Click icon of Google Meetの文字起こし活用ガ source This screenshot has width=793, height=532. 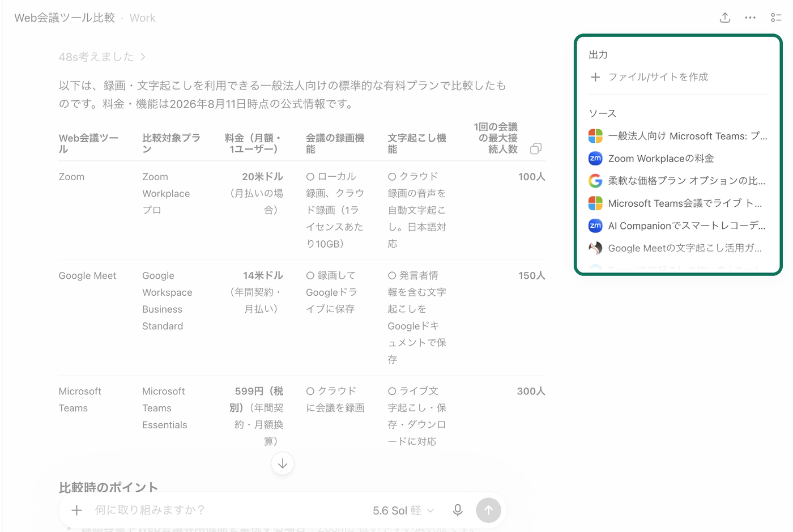pos(595,248)
